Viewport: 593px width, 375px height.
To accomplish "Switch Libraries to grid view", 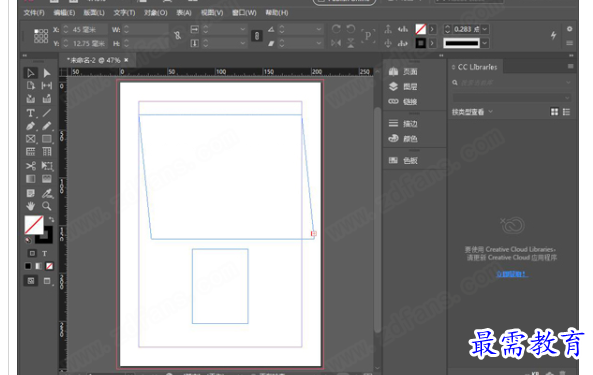I will click(554, 112).
